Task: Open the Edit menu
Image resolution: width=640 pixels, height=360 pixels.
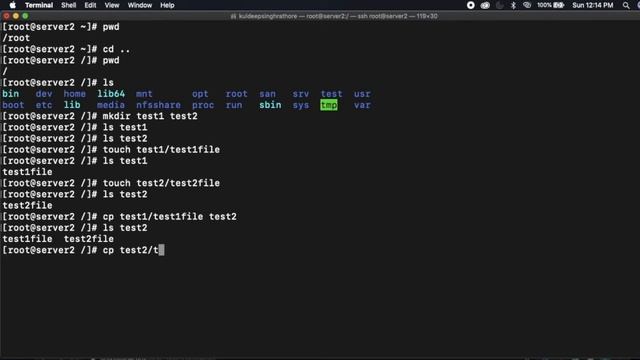Action: pyautogui.click(x=90, y=5)
